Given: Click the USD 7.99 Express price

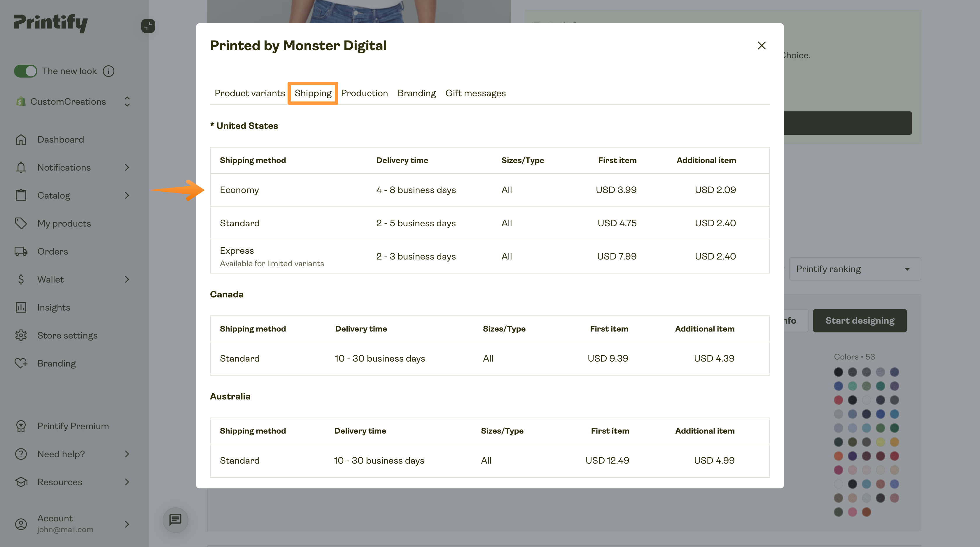Looking at the screenshot, I should click(617, 256).
